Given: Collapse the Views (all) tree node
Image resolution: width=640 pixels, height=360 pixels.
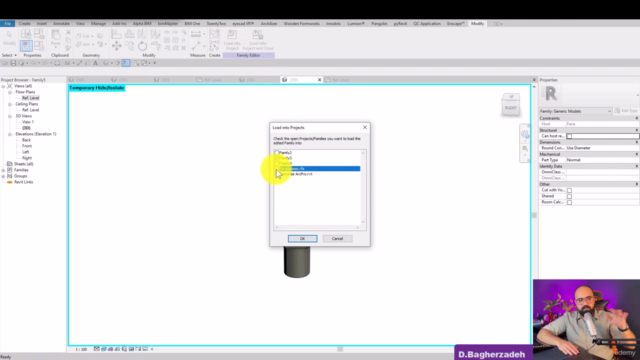Looking at the screenshot, I should (x=3, y=86).
